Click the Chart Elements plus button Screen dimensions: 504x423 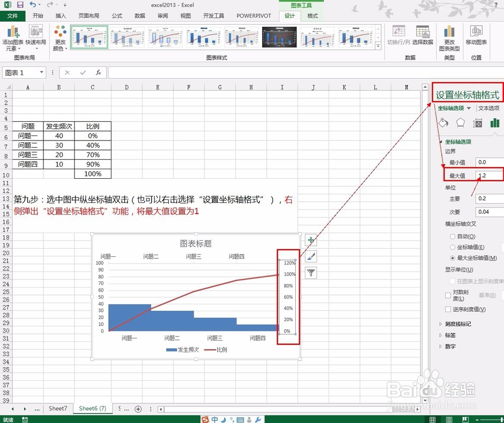pyautogui.click(x=311, y=240)
